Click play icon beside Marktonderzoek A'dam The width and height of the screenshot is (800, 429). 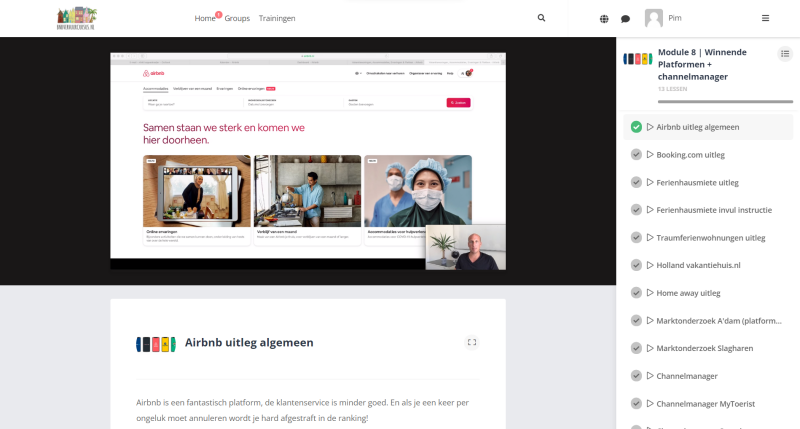pyautogui.click(x=650, y=320)
